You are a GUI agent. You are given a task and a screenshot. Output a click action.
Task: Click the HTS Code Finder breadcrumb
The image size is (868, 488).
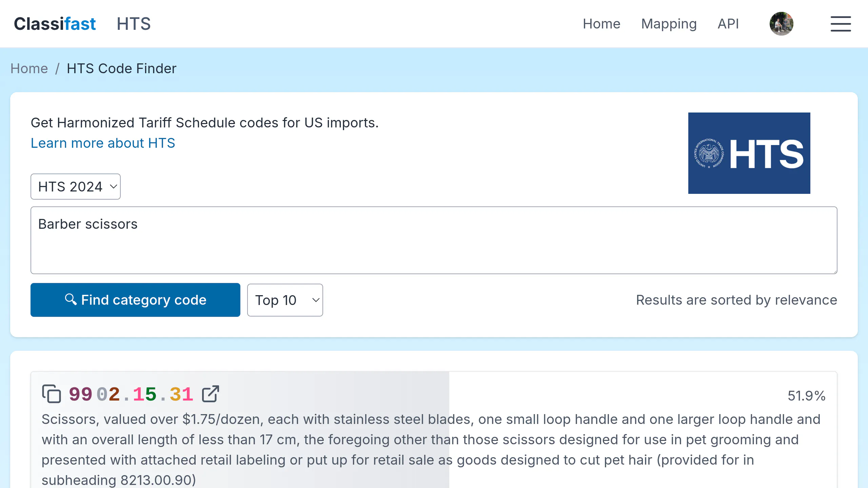(122, 68)
